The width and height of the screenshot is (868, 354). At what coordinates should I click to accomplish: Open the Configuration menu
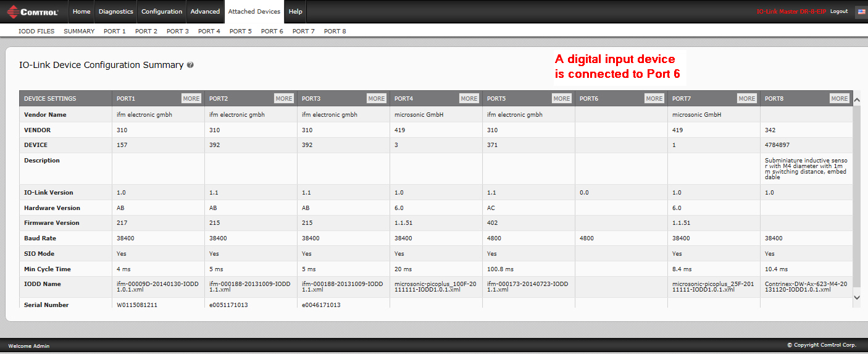click(x=162, y=11)
